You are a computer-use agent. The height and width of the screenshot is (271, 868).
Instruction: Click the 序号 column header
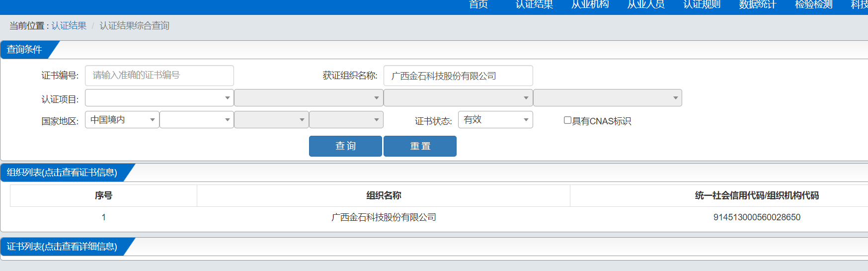[x=103, y=196]
